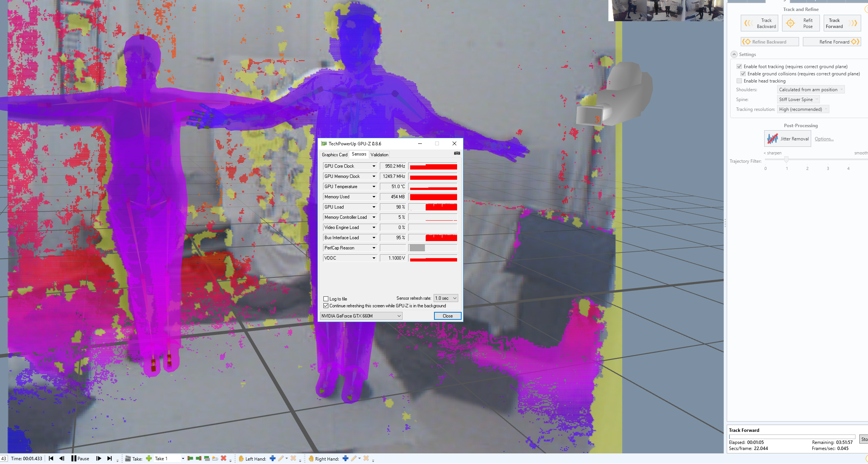This screenshot has height=464, width=868.
Task: Collapse the Settings section
Action: 734,54
